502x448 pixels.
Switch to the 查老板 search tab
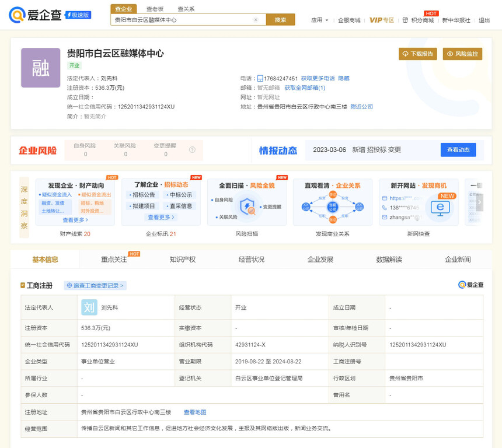(155, 9)
